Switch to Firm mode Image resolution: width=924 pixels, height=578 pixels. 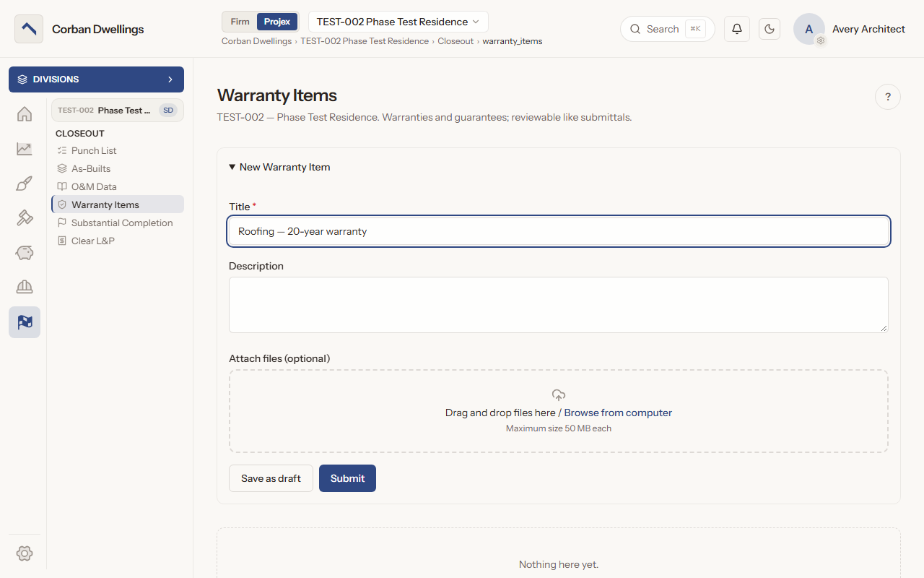[240, 22]
